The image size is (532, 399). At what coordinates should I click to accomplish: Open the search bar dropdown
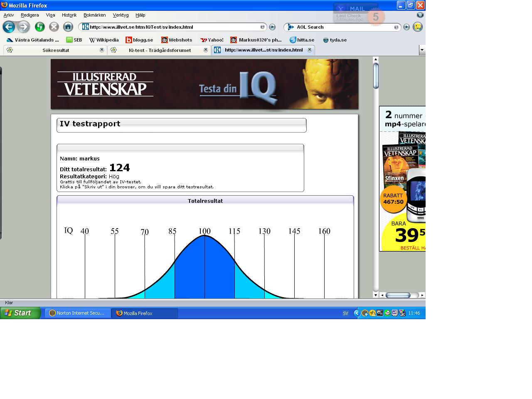pos(396,27)
